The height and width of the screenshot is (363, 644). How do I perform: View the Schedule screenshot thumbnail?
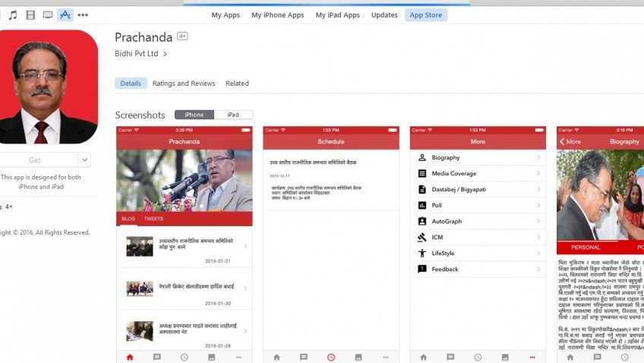coord(331,245)
